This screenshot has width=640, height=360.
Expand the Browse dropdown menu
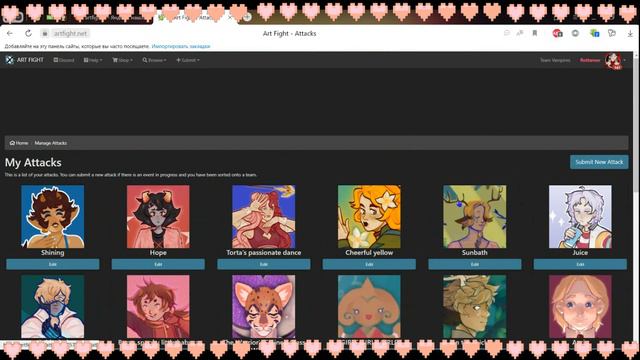point(154,60)
